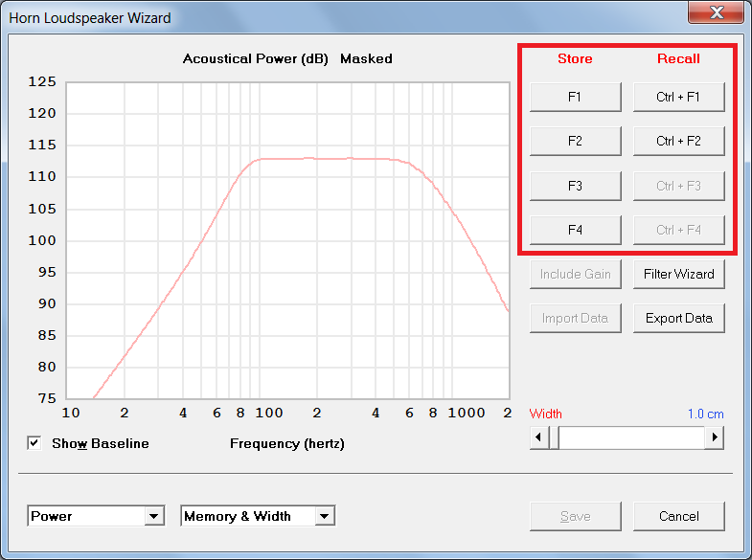Click the 1.0 cm width value

click(x=705, y=414)
